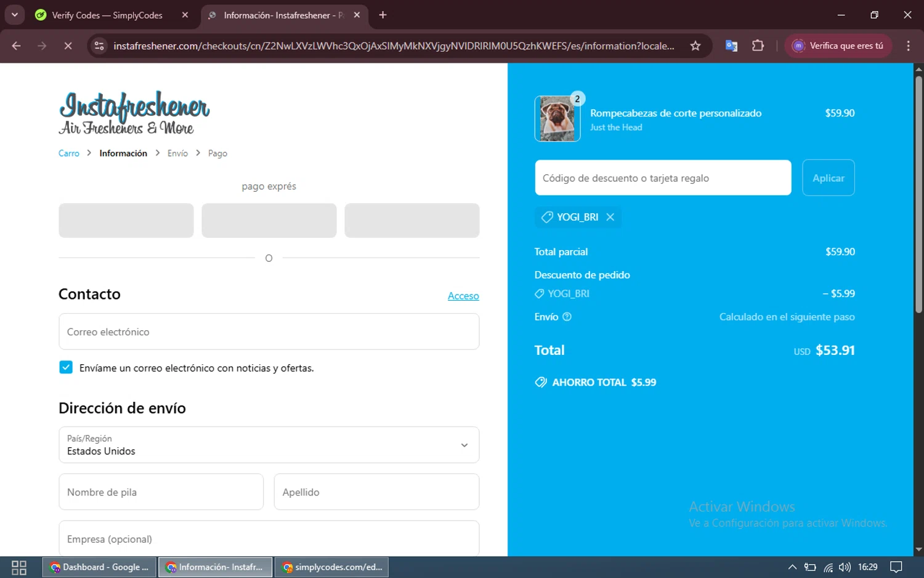The image size is (924, 578).
Task: Click the AHORRO TOTAL savings tag icon
Action: click(x=541, y=382)
